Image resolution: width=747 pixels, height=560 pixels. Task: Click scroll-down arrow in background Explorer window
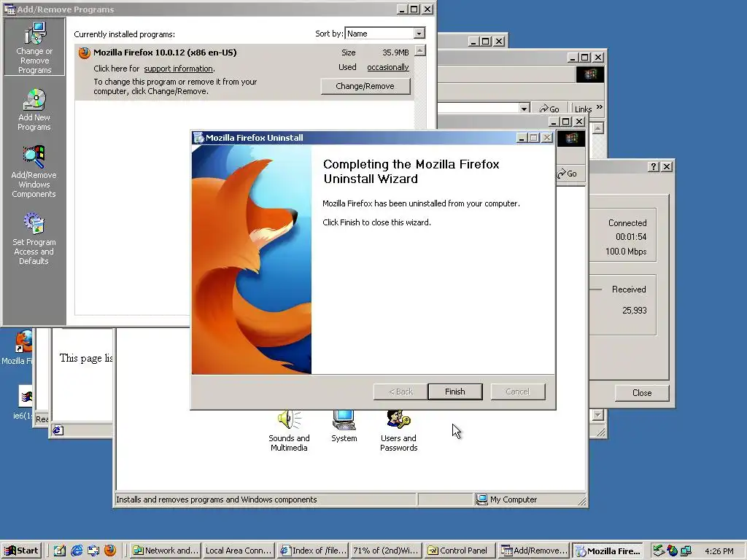598,415
